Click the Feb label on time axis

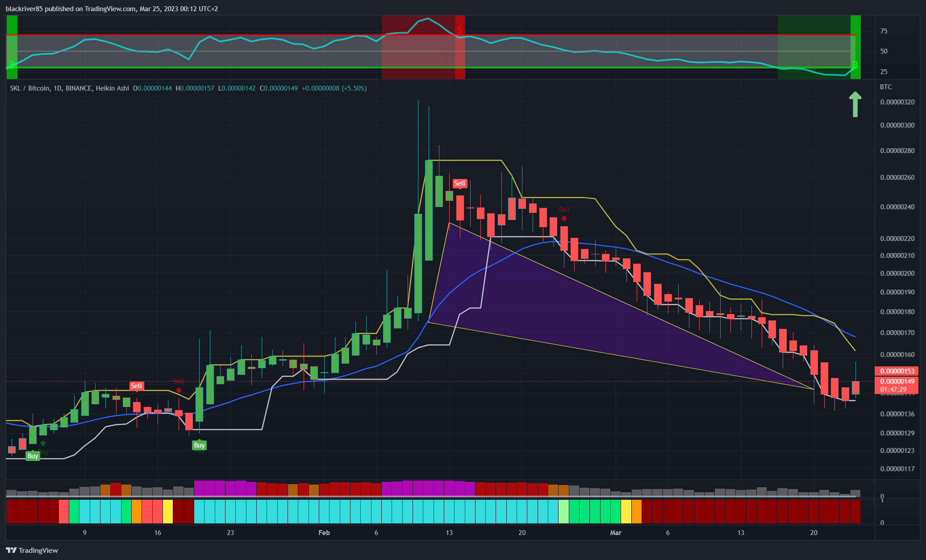pyautogui.click(x=324, y=533)
